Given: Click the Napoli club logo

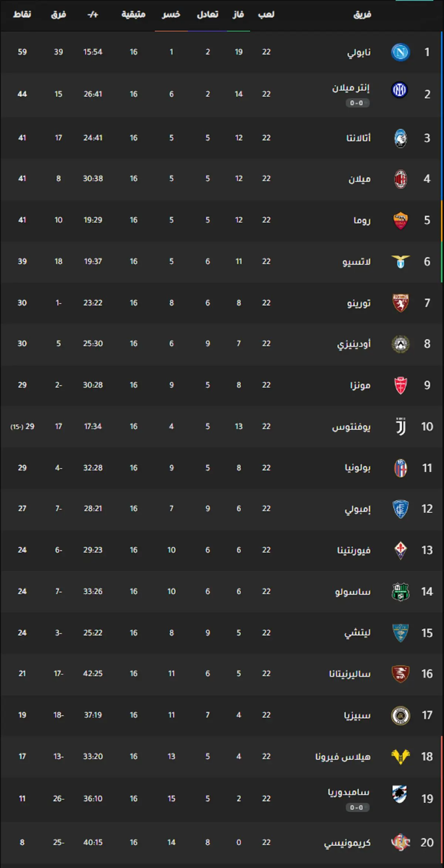Looking at the screenshot, I should [x=400, y=52].
